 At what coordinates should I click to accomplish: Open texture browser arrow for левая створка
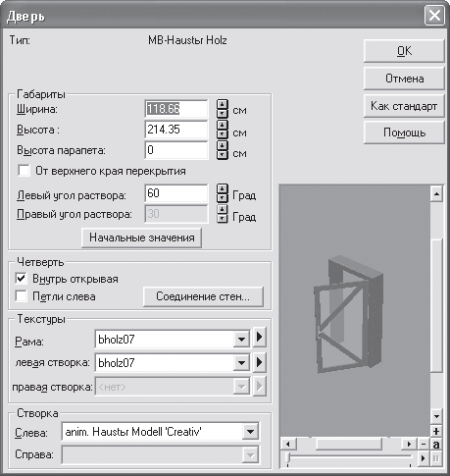(x=260, y=362)
